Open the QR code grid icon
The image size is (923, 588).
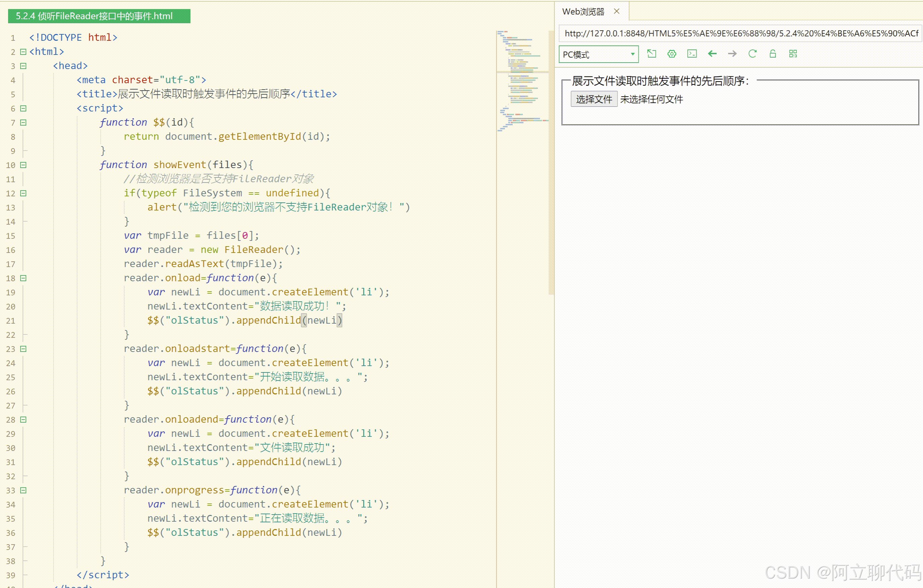[x=793, y=54]
